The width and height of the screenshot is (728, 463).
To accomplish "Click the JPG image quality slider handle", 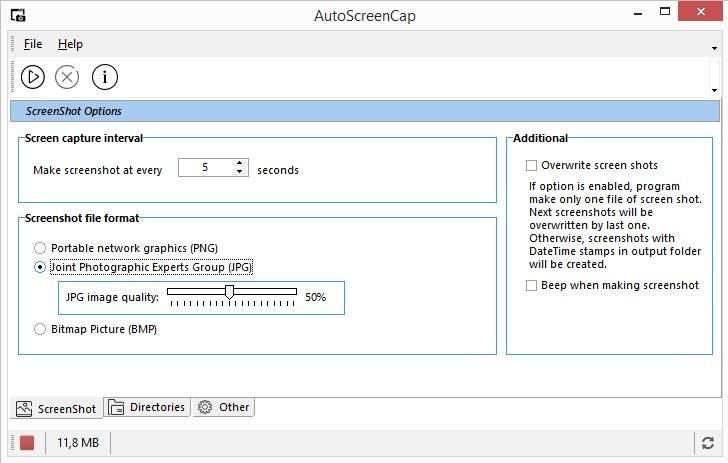I will click(229, 291).
